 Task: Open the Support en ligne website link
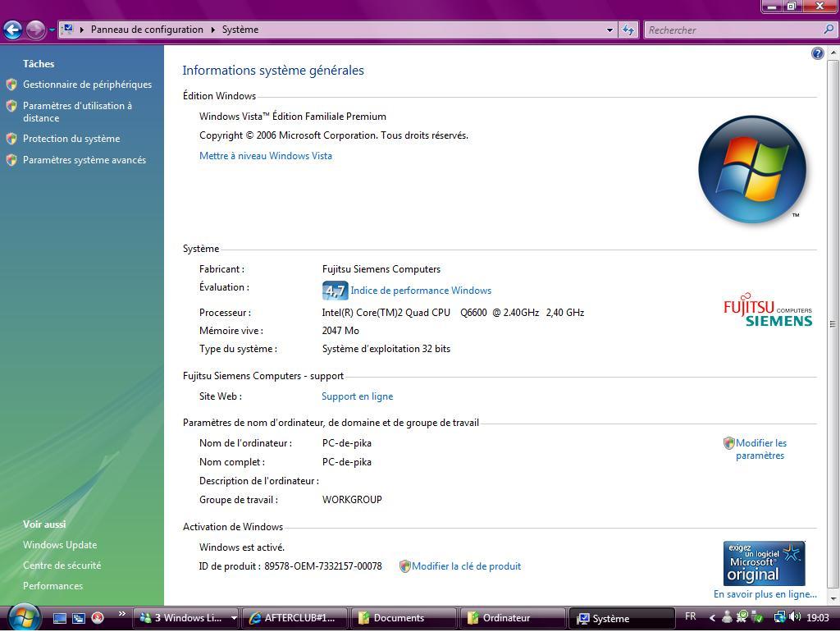point(358,396)
